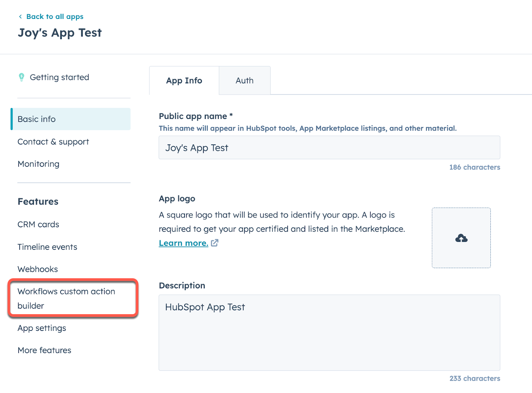Image resolution: width=532 pixels, height=393 pixels.
Task: Open Webhooks feature
Action: (x=38, y=269)
